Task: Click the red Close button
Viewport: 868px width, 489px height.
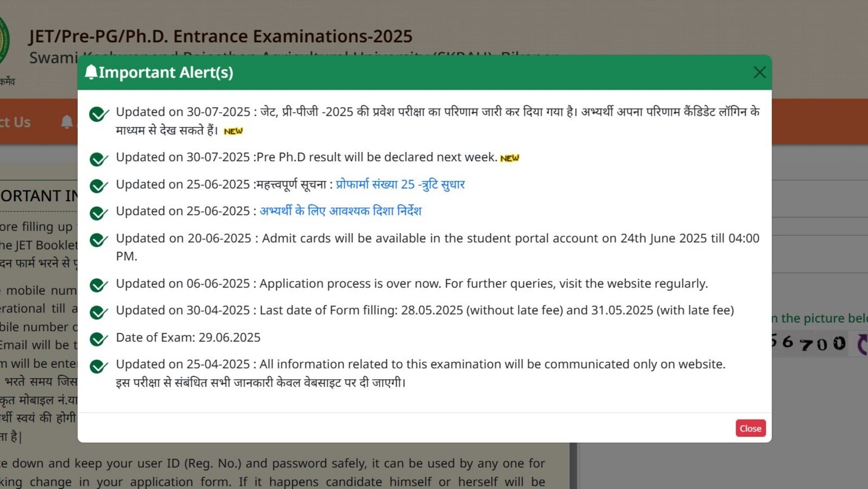Action: tap(750, 428)
